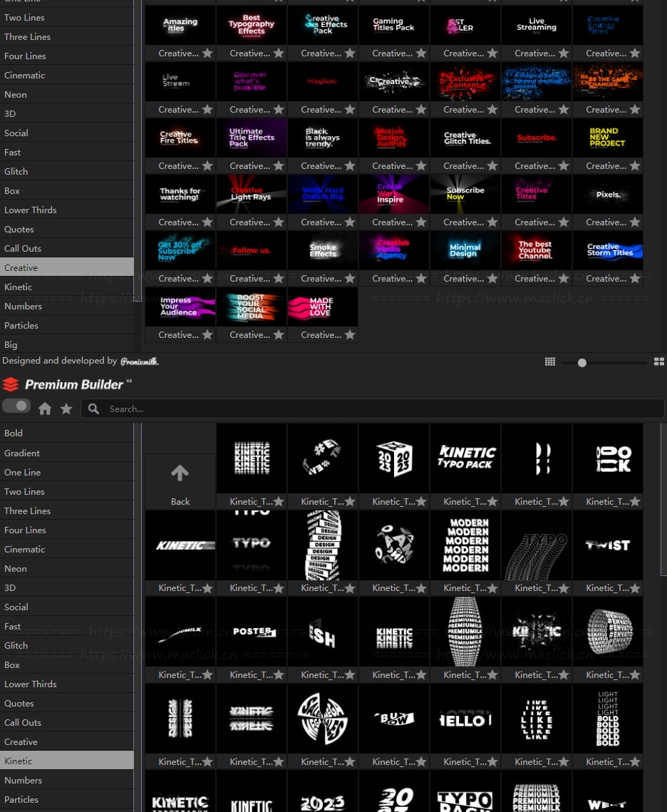Star the 'Ultimate Title Effects Pack' preset
This screenshot has width=667, height=812.
279,165
